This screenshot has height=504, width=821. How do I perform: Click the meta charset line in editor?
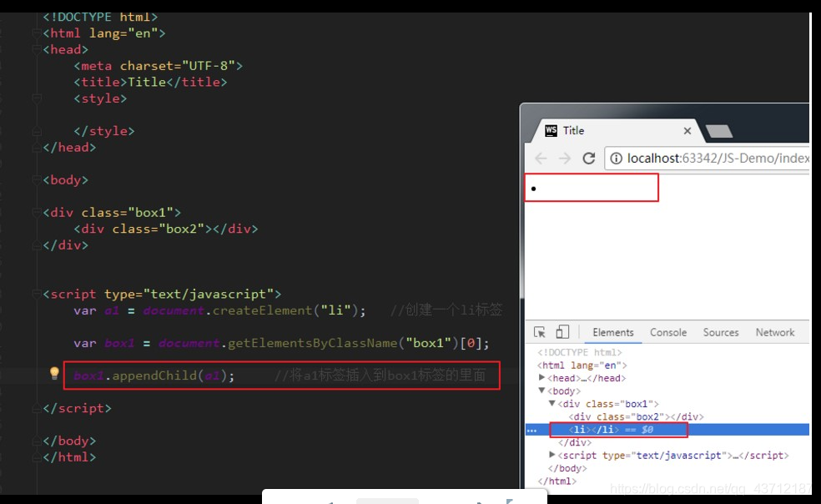point(159,65)
